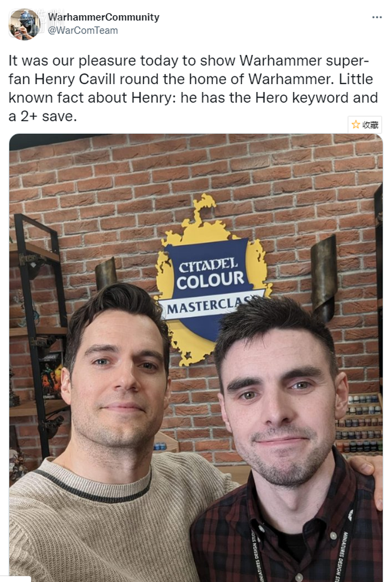
Task: Open the WarhammerCommunity profile avatar
Action: click(x=24, y=25)
